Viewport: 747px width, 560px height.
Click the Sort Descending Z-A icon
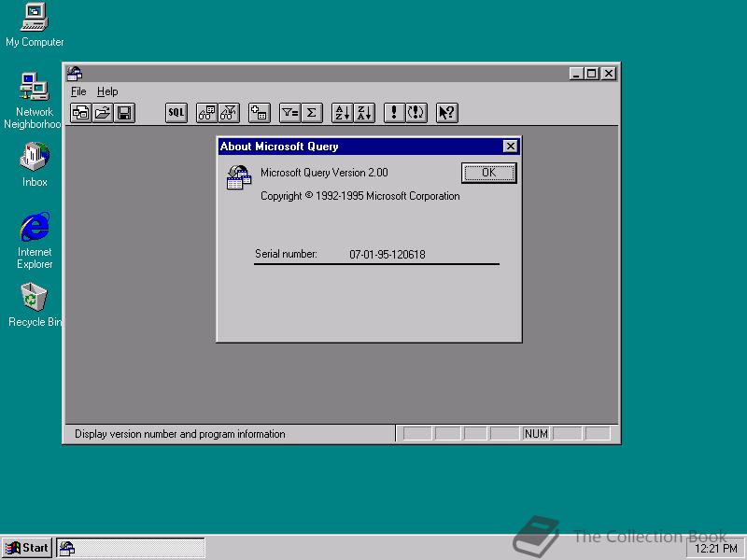(364, 113)
